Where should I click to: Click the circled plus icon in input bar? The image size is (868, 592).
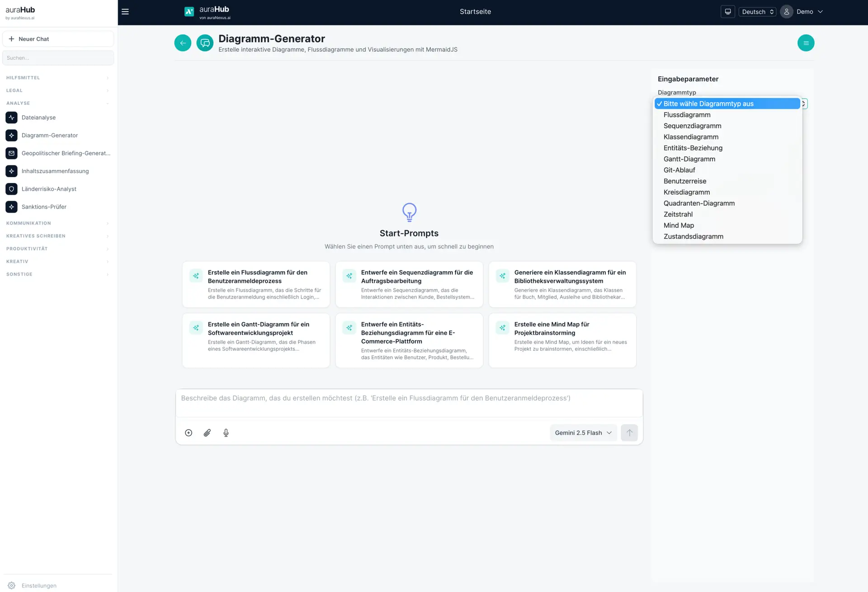tap(189, 433)
